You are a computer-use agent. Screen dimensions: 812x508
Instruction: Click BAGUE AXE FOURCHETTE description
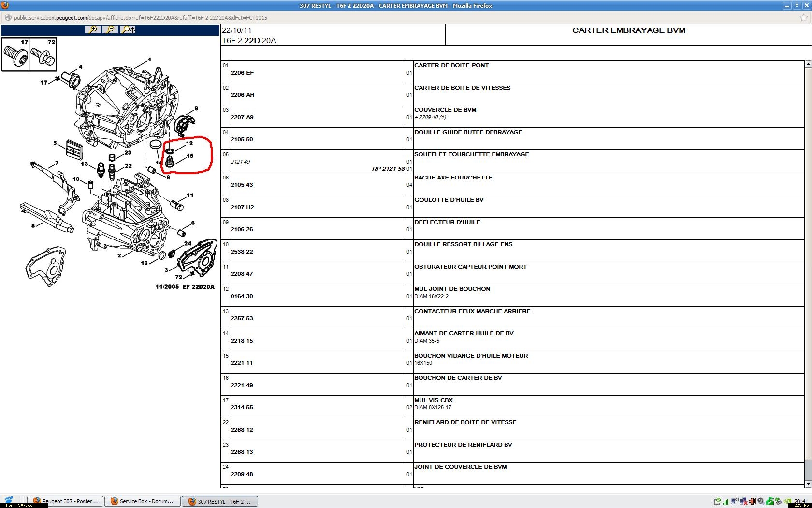click(453, 178)
